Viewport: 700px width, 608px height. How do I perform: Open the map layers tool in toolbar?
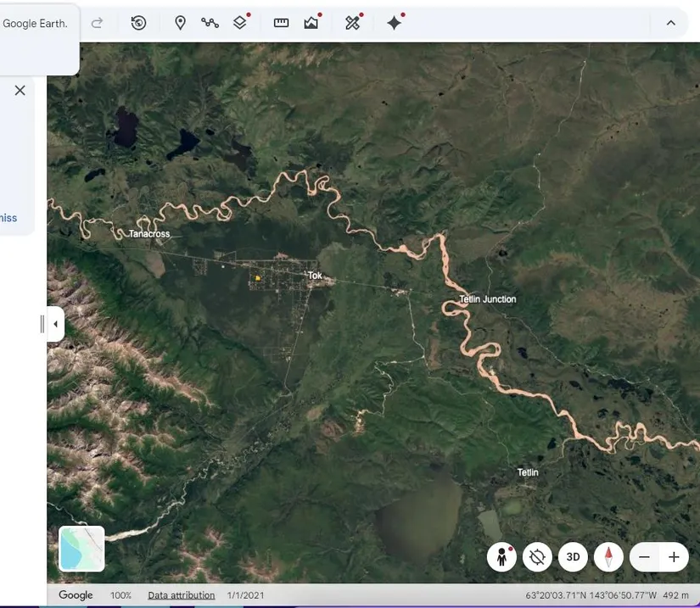coord(240,23)
